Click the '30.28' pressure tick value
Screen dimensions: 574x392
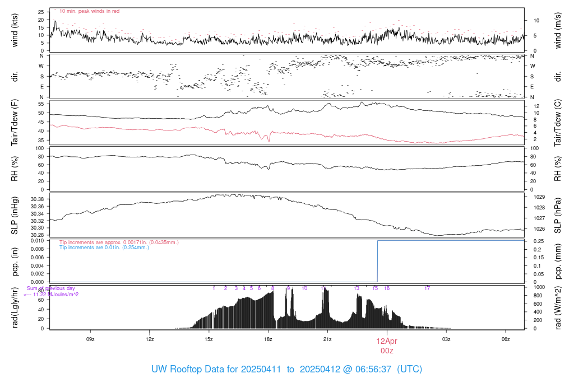[x=38, y=235]
